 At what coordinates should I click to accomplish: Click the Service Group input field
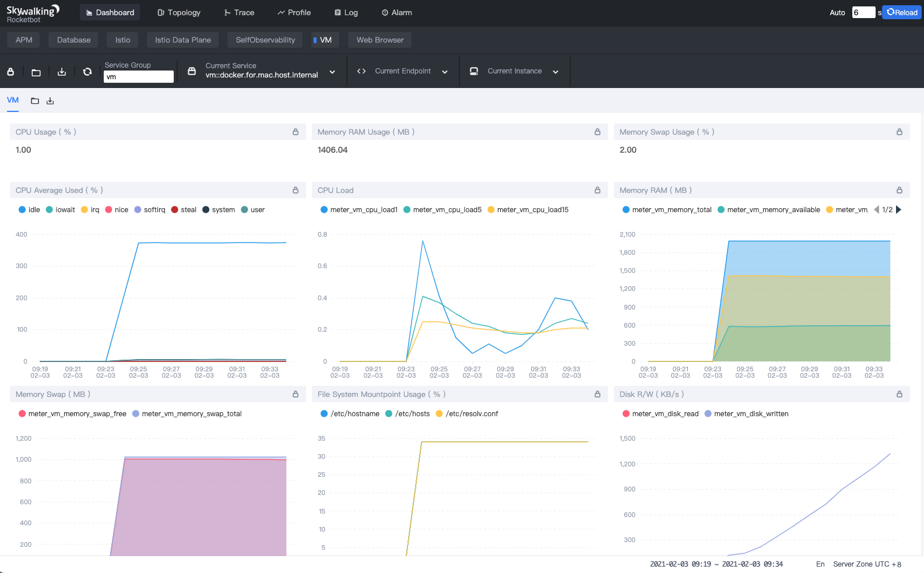(x=138, y=77)
